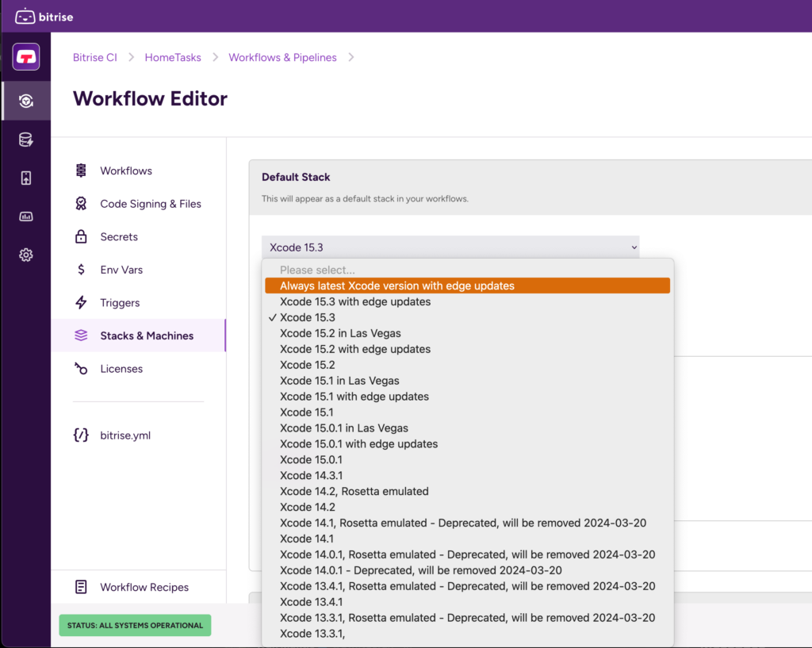The height and width of the screenshot is (648, 812).
Task: Click the bitrise.yml braces icon
Action: click(x=81, y=435)
